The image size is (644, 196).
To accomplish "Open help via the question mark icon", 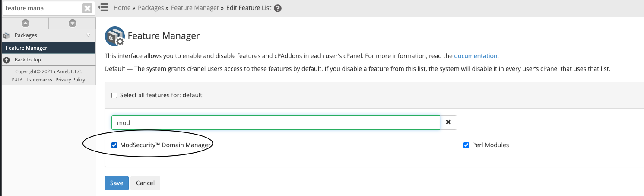I will (x=278, y=8).
